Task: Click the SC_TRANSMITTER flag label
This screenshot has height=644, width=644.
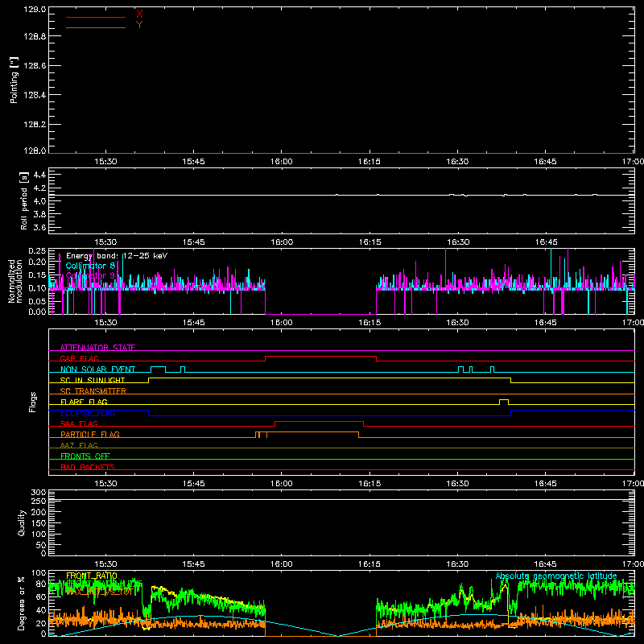Action: pyautogui.click(x=93, y=391)
